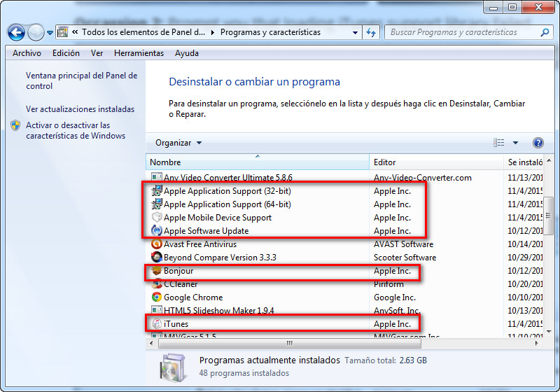Image resolution: width=560 pixels, height=392 pixels.
Task: Click the Bonjour package icon
Action: [156, 271]
